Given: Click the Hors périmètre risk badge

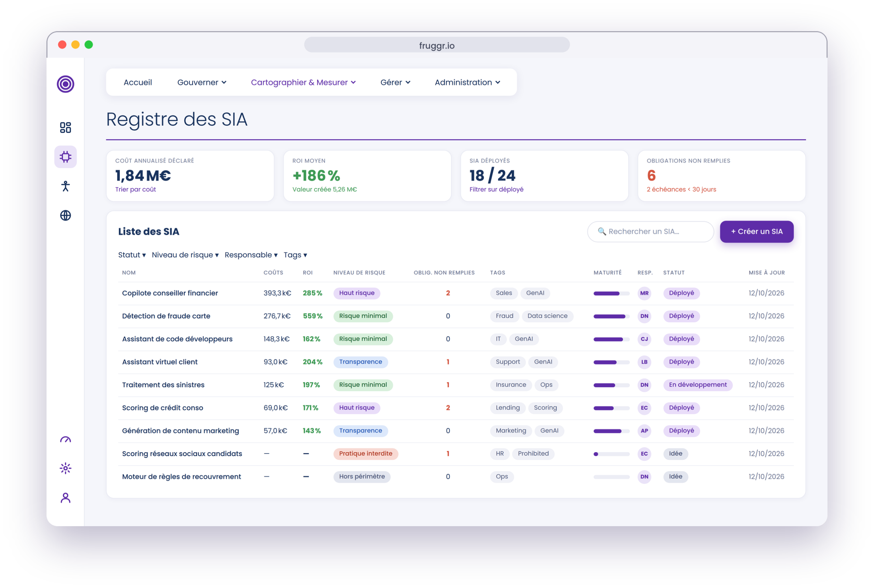Looking at the screenshot, I should tap(362, 477).
